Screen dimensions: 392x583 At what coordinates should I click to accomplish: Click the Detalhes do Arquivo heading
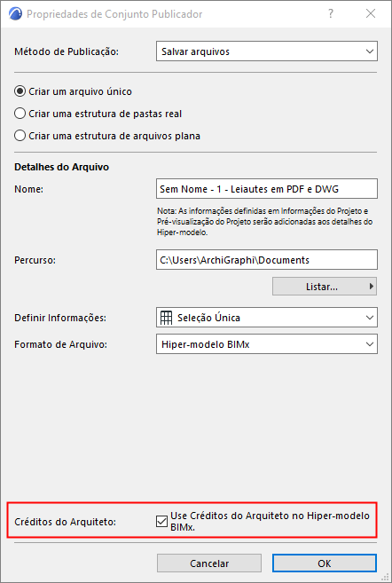[62, 167]
